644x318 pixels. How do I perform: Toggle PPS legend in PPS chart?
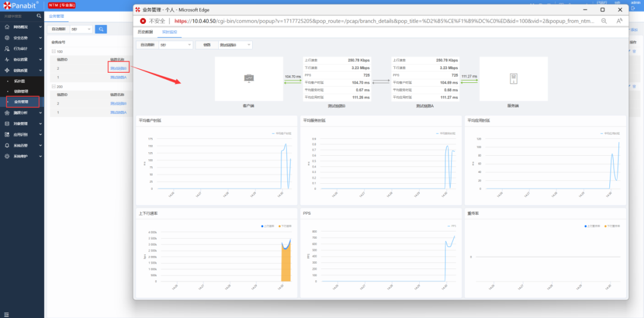pyautogui.click(x=451, y=226)
